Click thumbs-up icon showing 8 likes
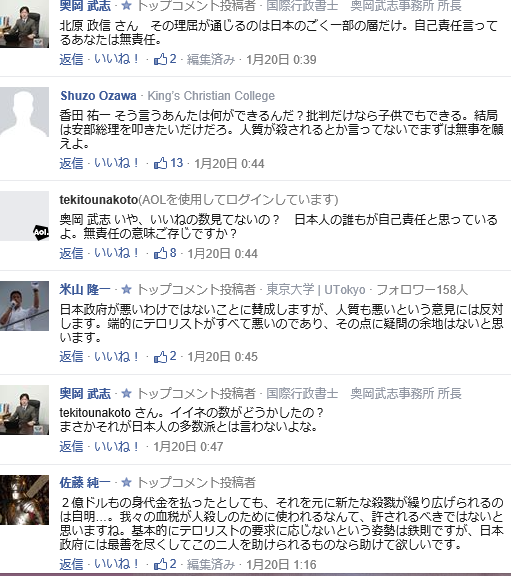Screen dimensions: 511x576 pos(161,253)
